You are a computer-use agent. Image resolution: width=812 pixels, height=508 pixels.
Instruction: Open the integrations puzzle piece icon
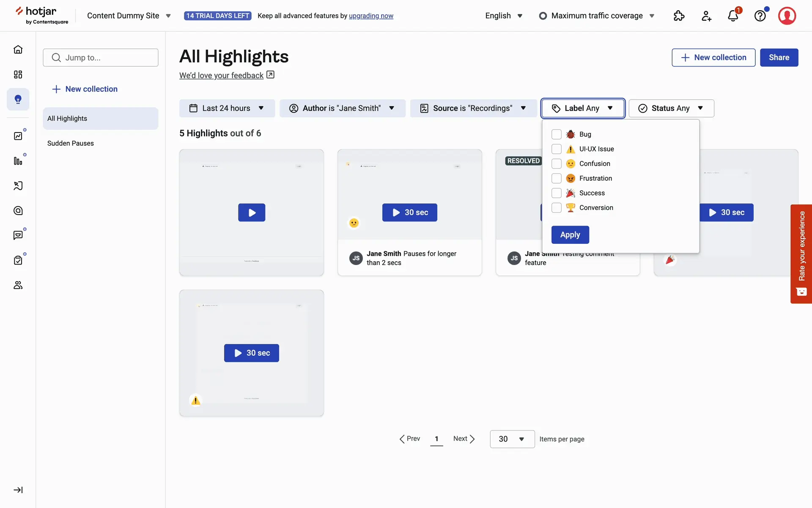pyautogui.click(x=679, y=16)
